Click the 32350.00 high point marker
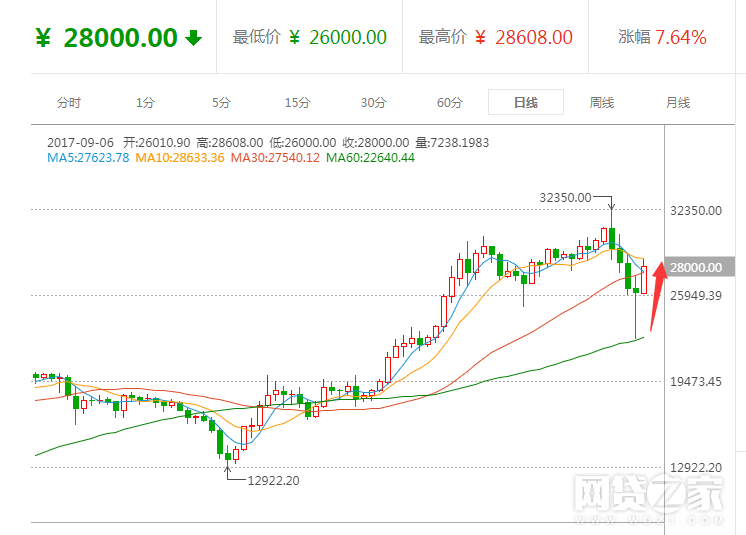 [565, 198]
